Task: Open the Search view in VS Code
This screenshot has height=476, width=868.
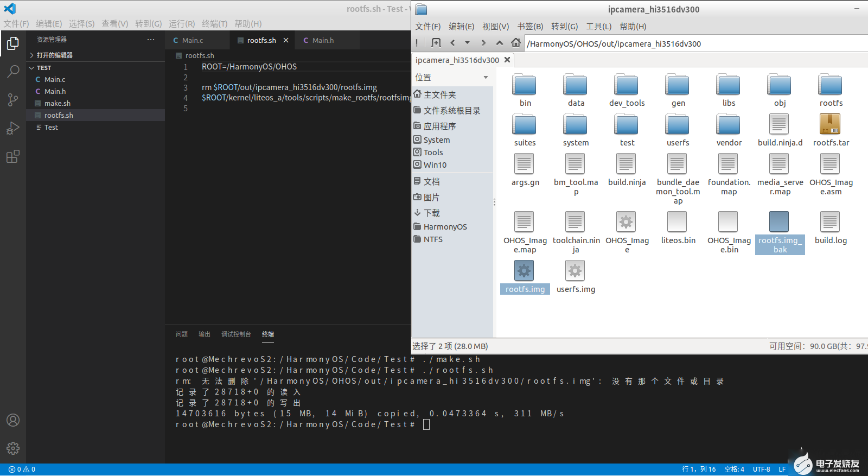Action: [x=13, y=71]
